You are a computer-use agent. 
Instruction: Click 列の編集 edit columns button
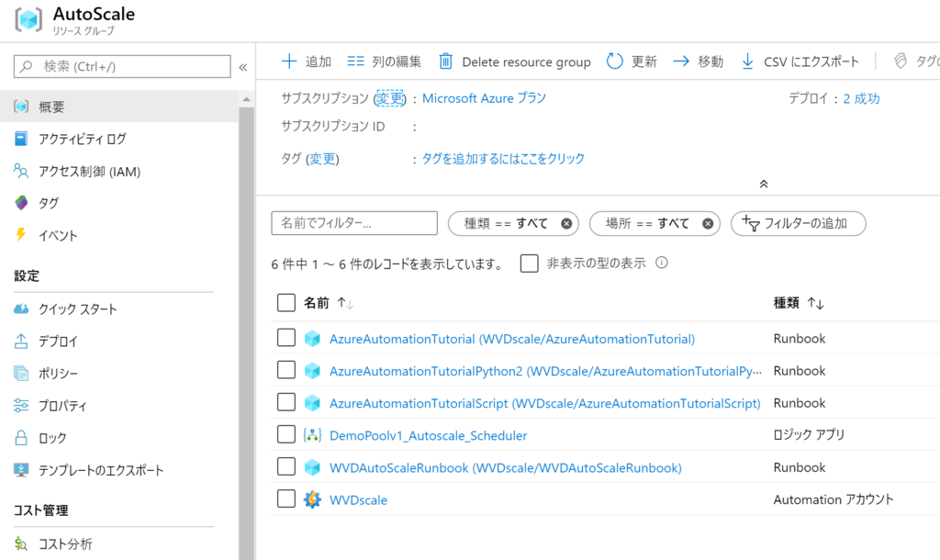coord(385,62)
